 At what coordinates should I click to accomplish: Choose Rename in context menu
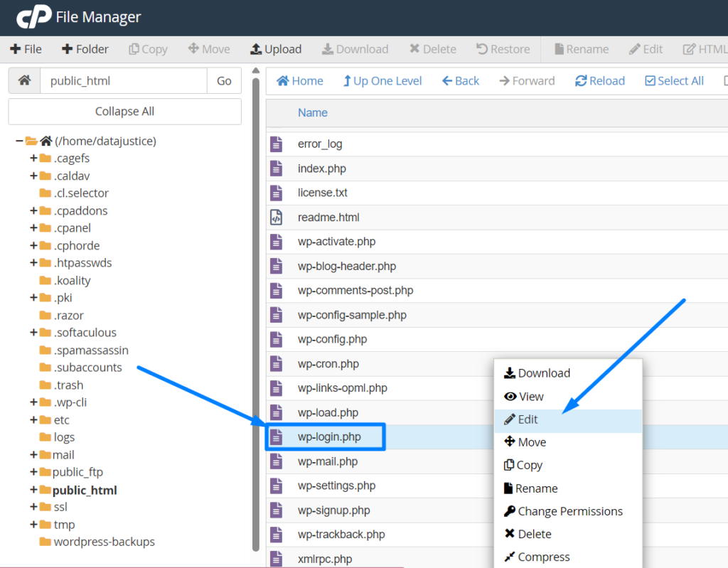(568, 488)
